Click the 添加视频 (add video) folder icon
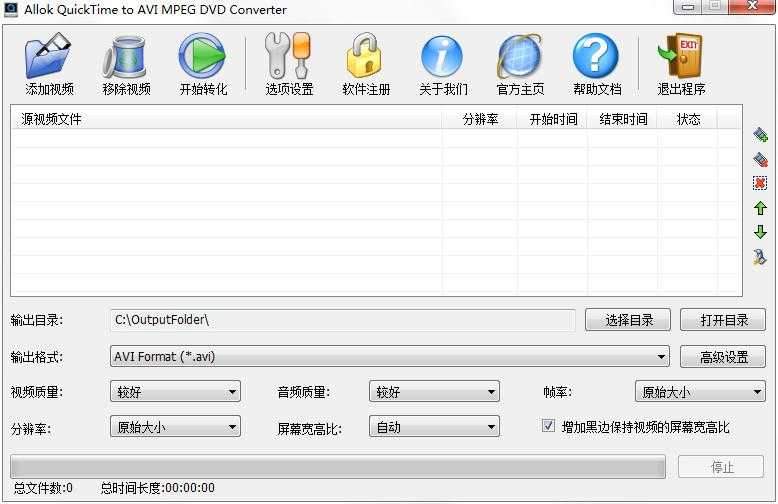 click(x=49, y=55)
